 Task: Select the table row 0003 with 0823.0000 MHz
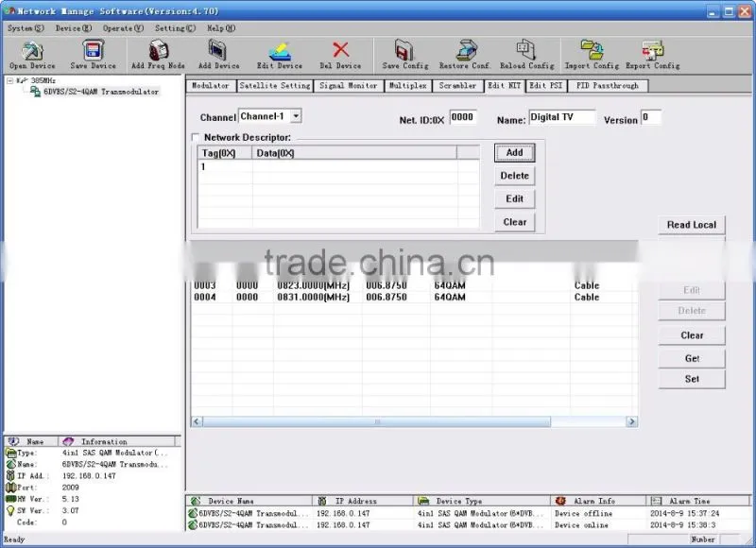coord(415,285)
